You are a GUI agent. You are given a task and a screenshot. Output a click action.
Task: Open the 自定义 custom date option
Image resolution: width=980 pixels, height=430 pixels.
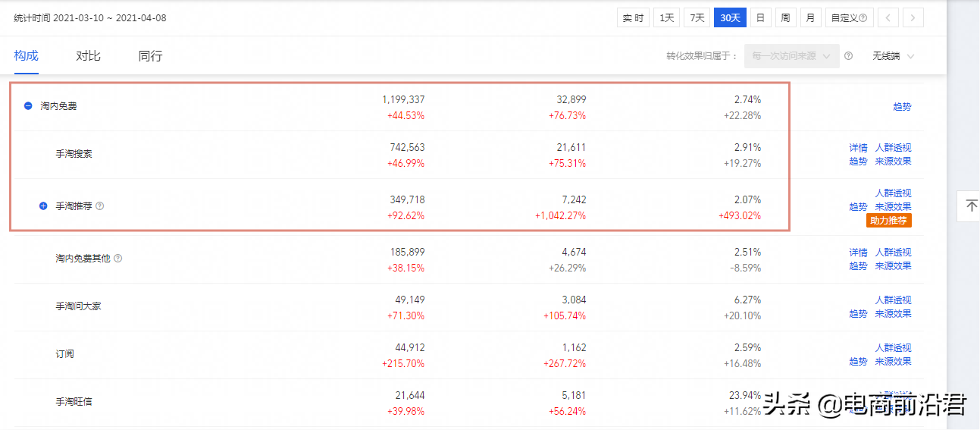click(849, 17)
